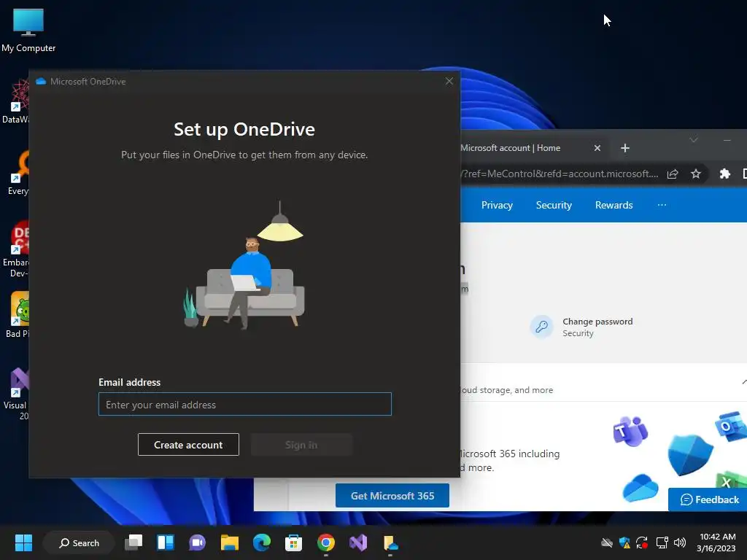The width and height of the screenshot is (747, 560).
Task: Launch Microsoft Edge from the taskbar
Action: tap(262, 542)
